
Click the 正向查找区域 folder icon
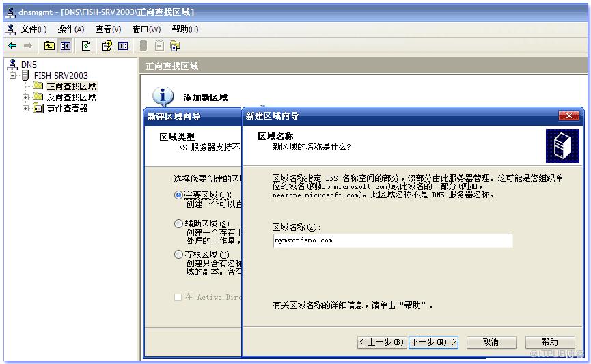tap(38, 86)
